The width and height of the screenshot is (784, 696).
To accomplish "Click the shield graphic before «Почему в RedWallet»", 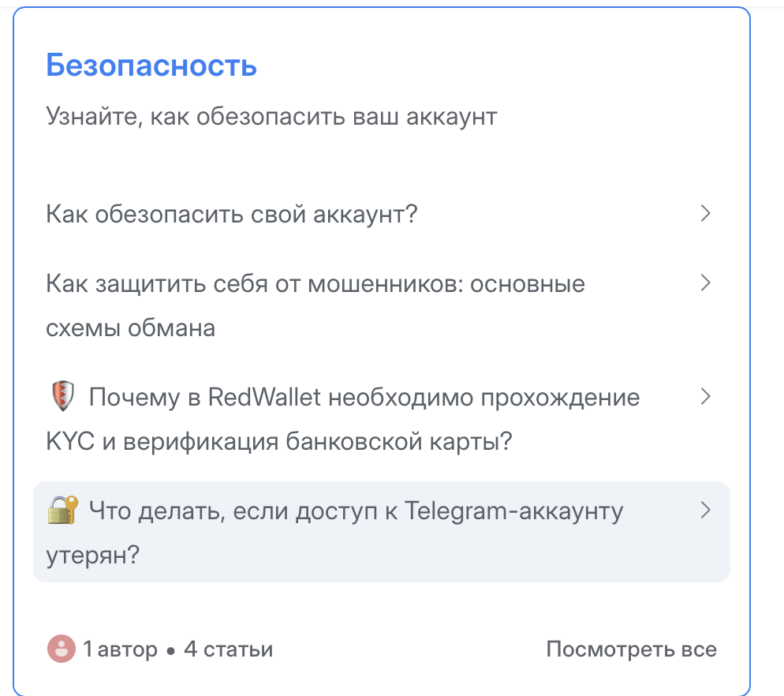I will click(61, 397).
